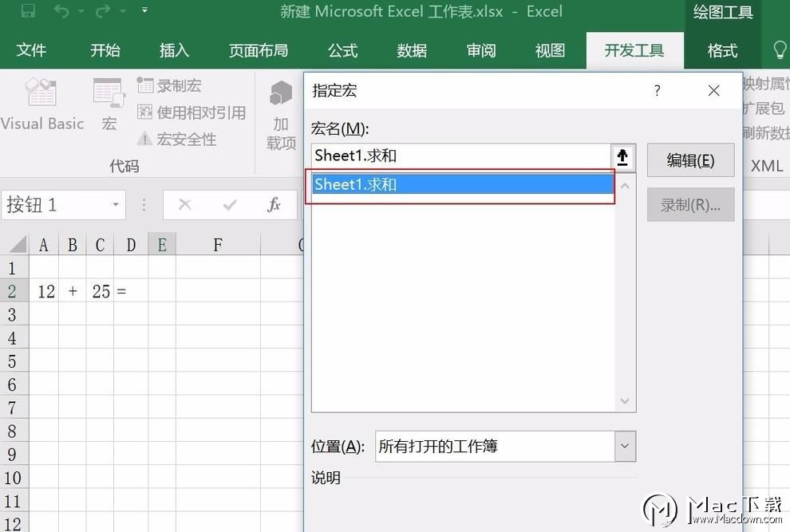Select row 5 header
Screen dimensions: 790x532
14,361
